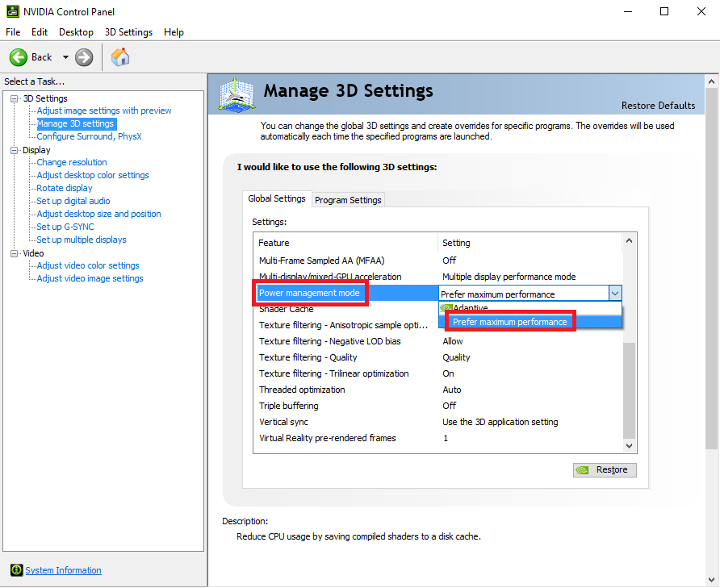Open Adjust video color settings
This screenshot has width=720, height=588.
[88, 265]
